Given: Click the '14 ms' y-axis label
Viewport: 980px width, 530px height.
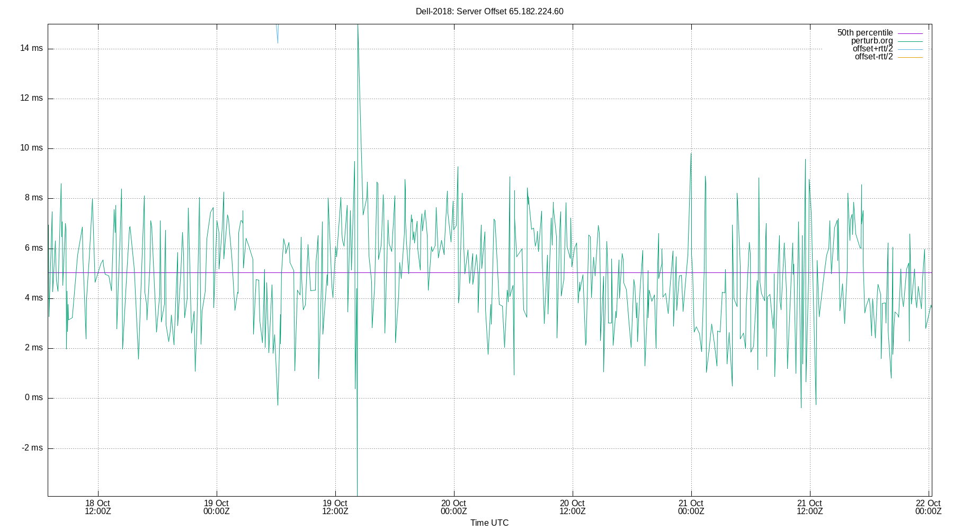Looking at the screenshot, I should 31,48.
